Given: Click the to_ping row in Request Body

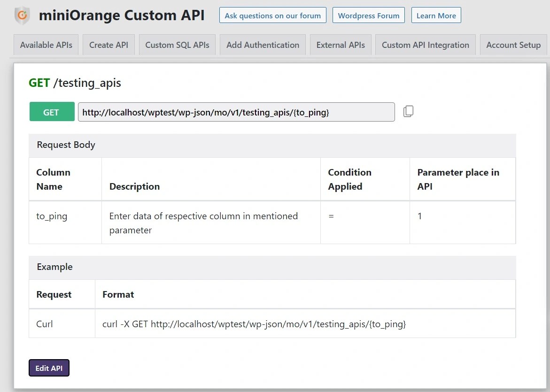Looking at the screenshot, I should point(52,216).
